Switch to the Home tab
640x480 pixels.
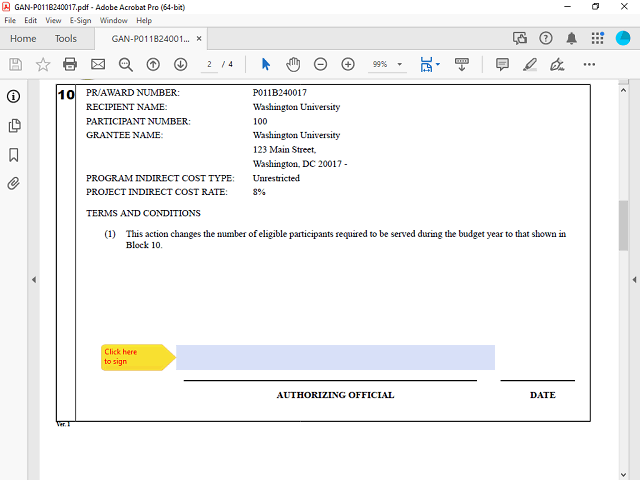[23, 38]
